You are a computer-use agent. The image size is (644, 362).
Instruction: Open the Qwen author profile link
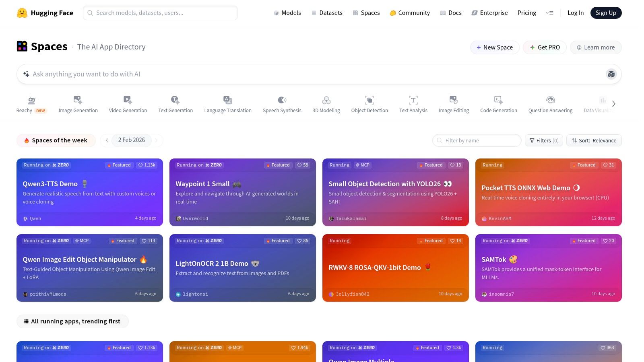coord(32,218)
